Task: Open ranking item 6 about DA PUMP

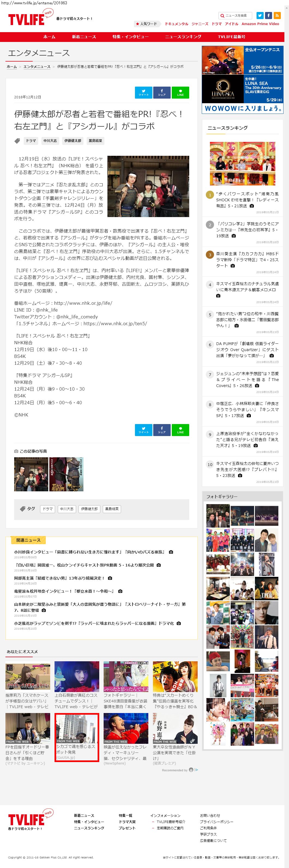Action: tap(248, 350)
